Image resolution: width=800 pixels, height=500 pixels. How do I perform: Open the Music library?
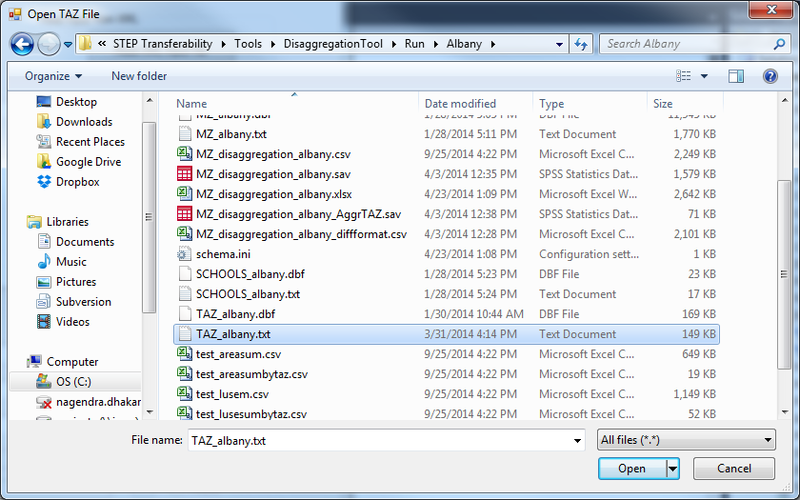point(72,262)
